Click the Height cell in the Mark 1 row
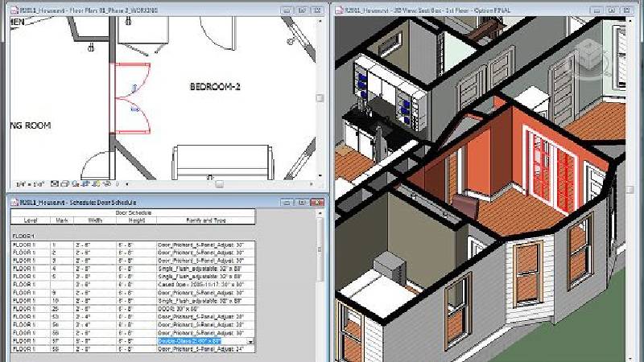 coord(136,245)
